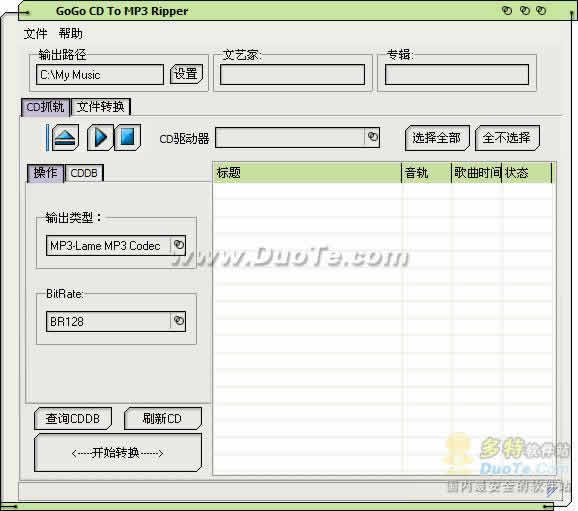Click the 音轨 column header
578x511 pixels.
point(426,173)
